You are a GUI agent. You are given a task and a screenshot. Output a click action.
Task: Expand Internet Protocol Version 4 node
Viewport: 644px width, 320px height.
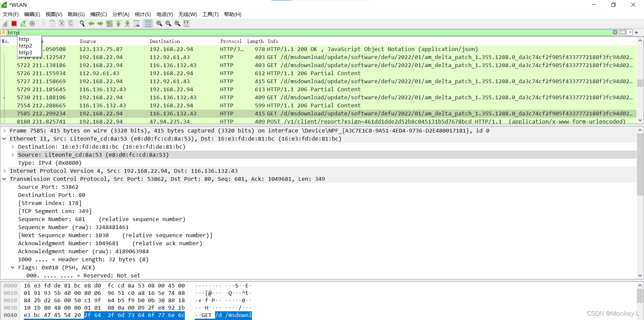pyautogui.click(x=4, y=171)
